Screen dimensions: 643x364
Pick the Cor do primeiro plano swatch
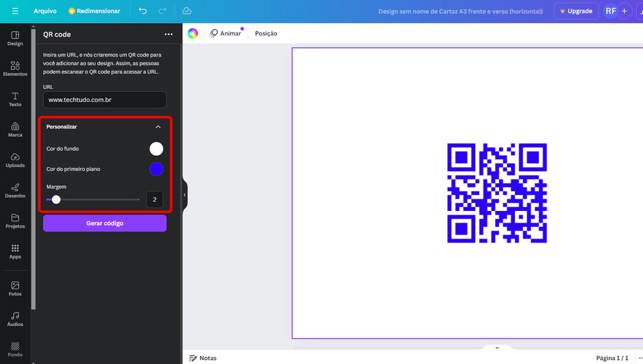click(x=156, y=169)
